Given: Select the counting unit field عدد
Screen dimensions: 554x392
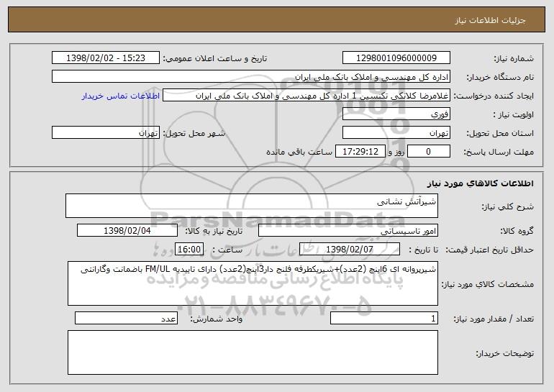Looking at the screenshot, I should (x=126, y=318).
